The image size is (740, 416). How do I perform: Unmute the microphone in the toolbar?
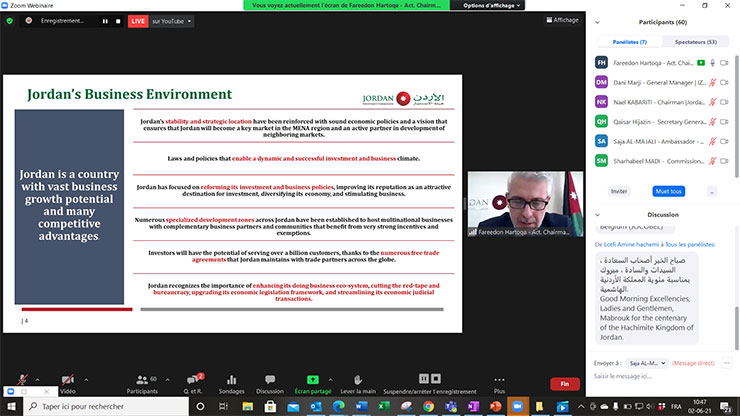[x=22, y=380]
